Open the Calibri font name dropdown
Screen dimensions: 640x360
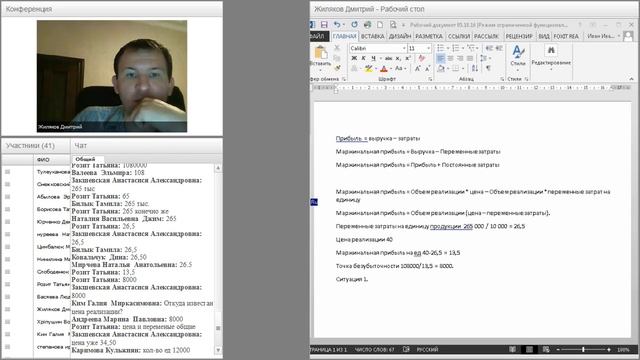coord(404,48)
